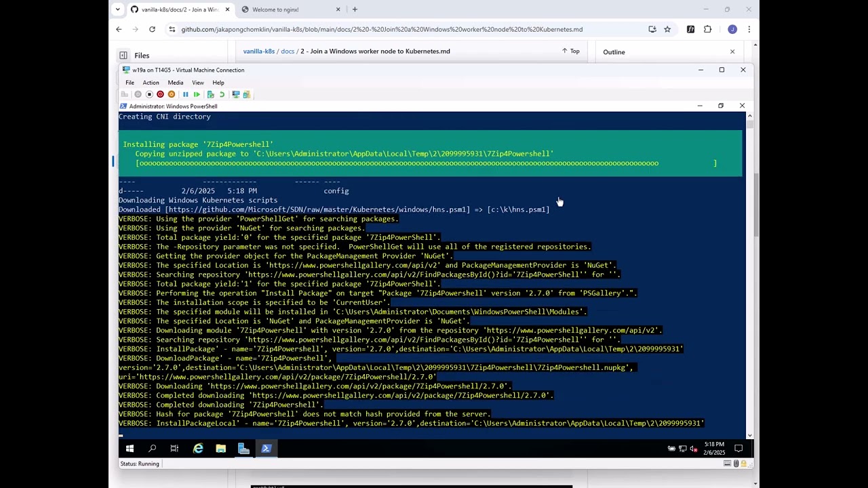This screenshot has width=868, height=488.
Task: Open the Media menu in VM Connection
Action: point(176,83)
